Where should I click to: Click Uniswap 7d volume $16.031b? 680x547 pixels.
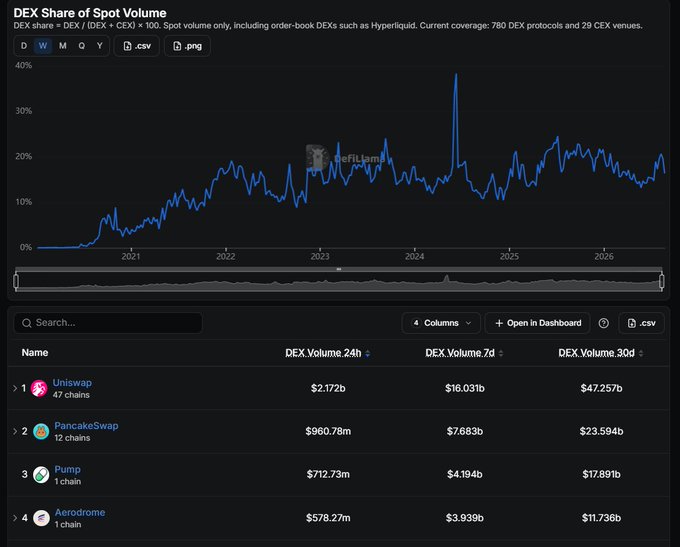pyautogui.click(x=464, y=388)
